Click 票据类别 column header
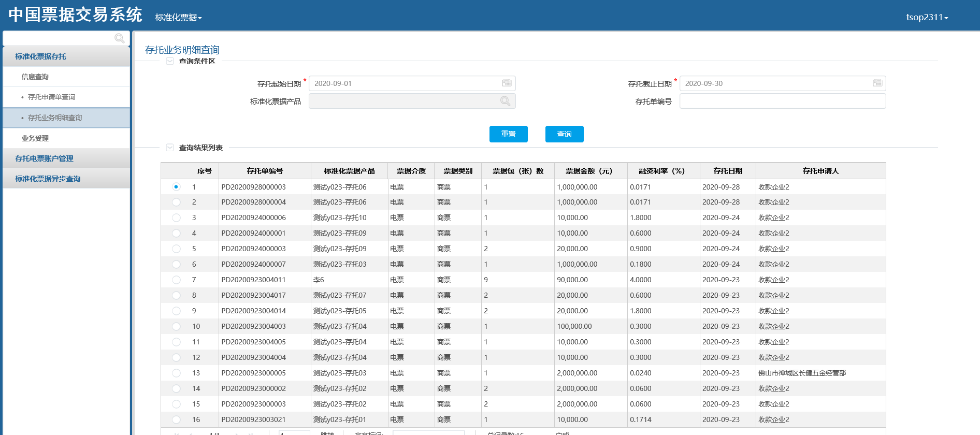980x435 pixels. click(x=458, y=171)
